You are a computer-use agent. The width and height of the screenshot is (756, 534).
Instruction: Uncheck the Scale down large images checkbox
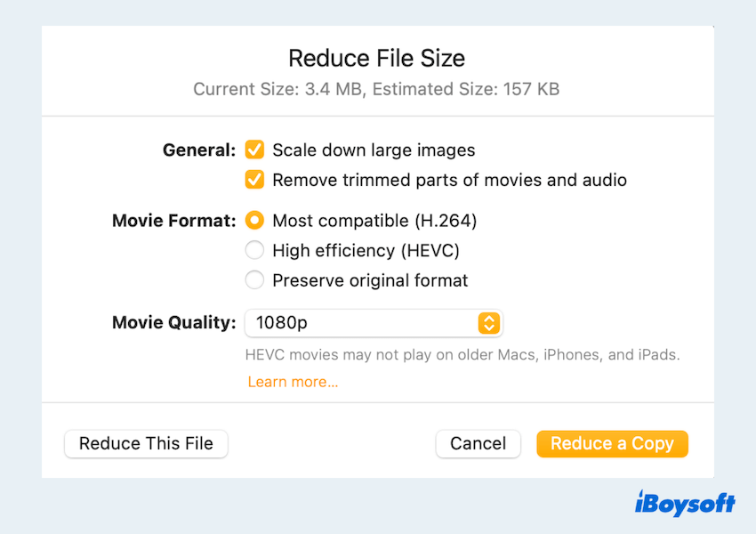point(255,150)
